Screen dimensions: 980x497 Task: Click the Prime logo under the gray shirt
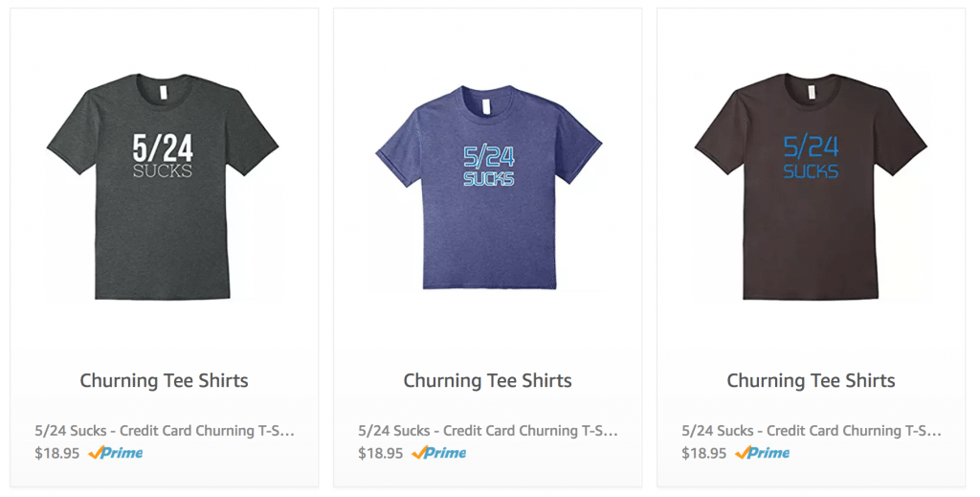116,453
